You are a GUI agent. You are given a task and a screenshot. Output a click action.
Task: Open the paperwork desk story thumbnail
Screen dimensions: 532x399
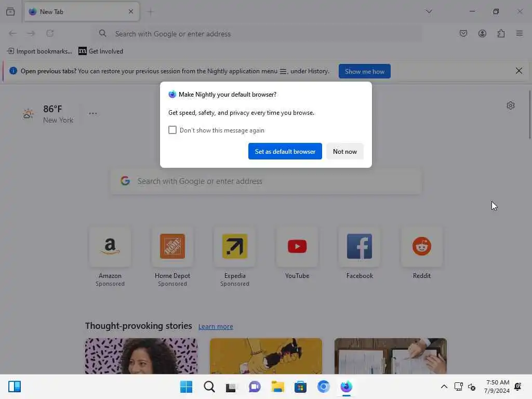[391, 356]
